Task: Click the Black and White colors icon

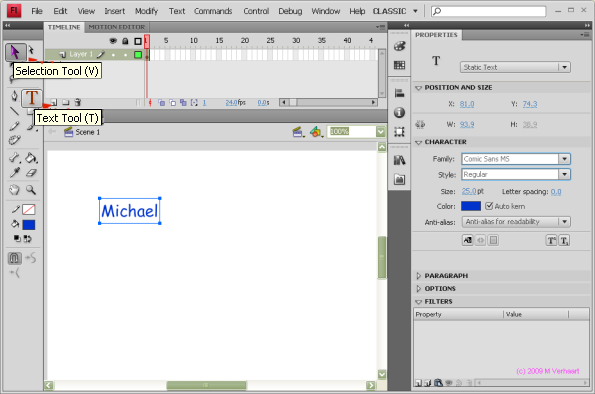Action: point(17,239)
